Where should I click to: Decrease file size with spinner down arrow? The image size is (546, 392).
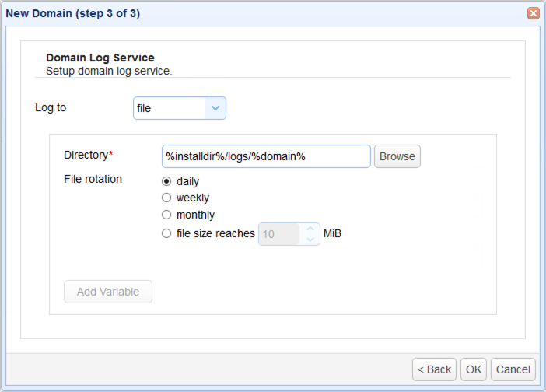[x=310, y=240]
